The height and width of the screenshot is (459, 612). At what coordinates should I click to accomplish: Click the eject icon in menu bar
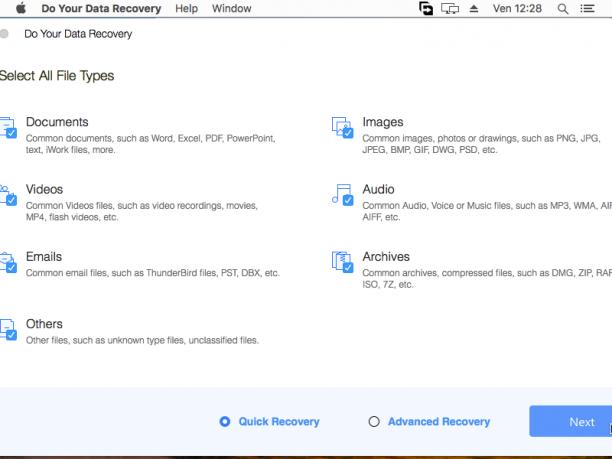tap(473, 9)
